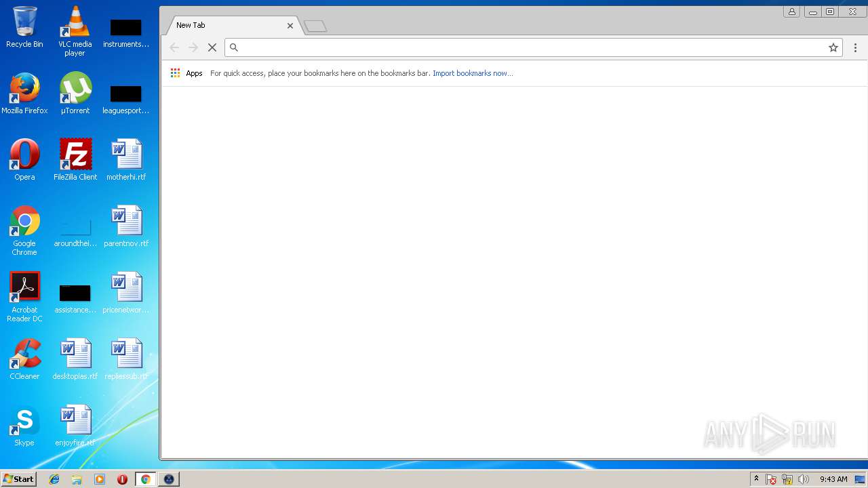Launch Internet Explorer from taskbar
The width and height of the screenshot is (868, 488).
click(x=54, y=479)
